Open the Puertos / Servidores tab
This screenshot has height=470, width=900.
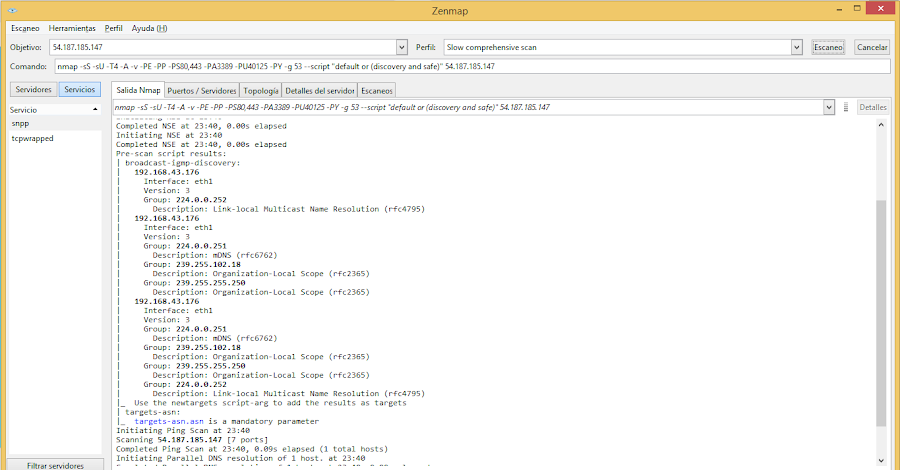tap(202, 91)
